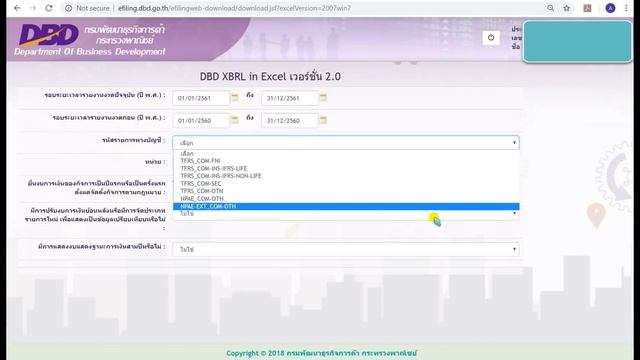Select TFRS_COM-SEC option

coord(346,184)
